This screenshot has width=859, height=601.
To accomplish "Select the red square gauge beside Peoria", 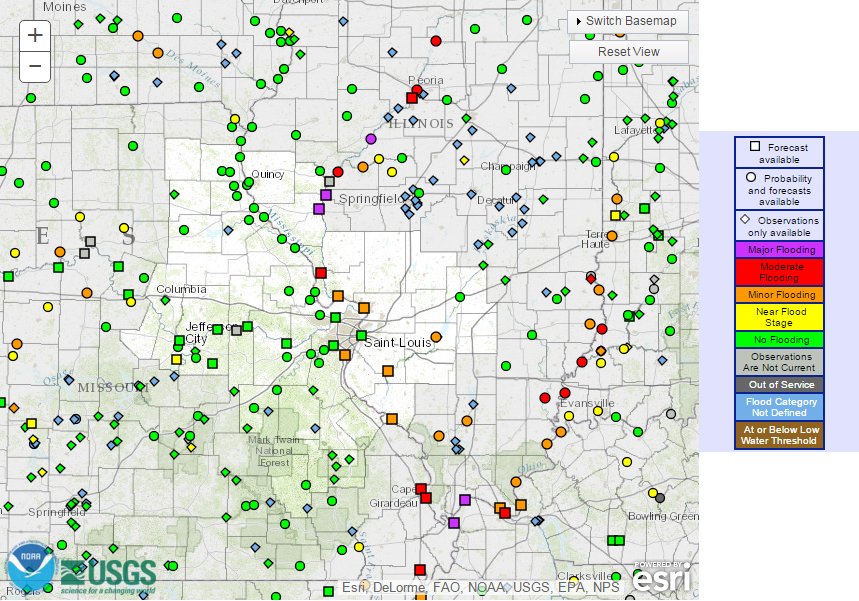I will click(x=412, y=98).
